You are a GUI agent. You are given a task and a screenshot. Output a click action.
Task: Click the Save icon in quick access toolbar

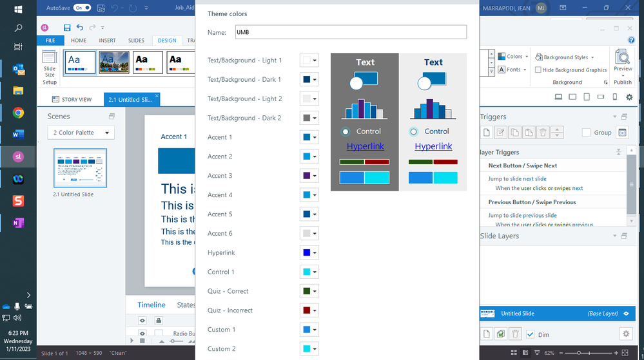[67, 28]
